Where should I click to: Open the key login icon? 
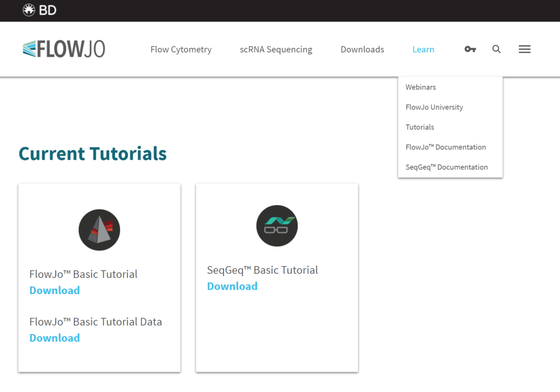tap(470, 49)
